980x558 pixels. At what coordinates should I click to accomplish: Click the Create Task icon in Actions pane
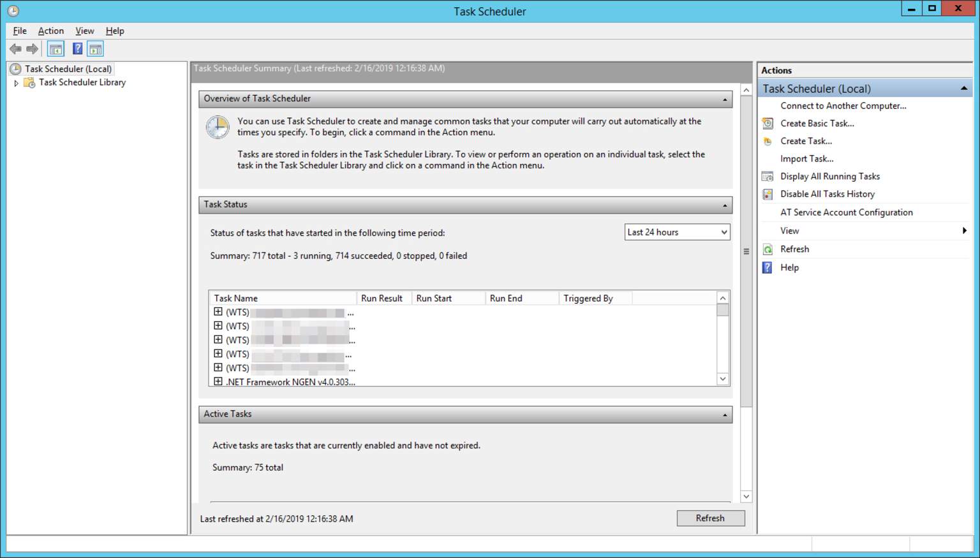click(768, 141)
